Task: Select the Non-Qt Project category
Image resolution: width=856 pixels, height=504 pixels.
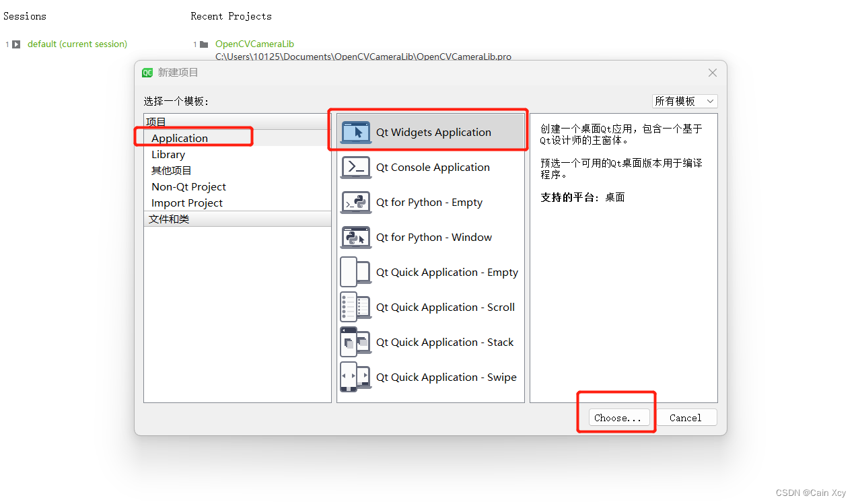Action: pos(238,186)
